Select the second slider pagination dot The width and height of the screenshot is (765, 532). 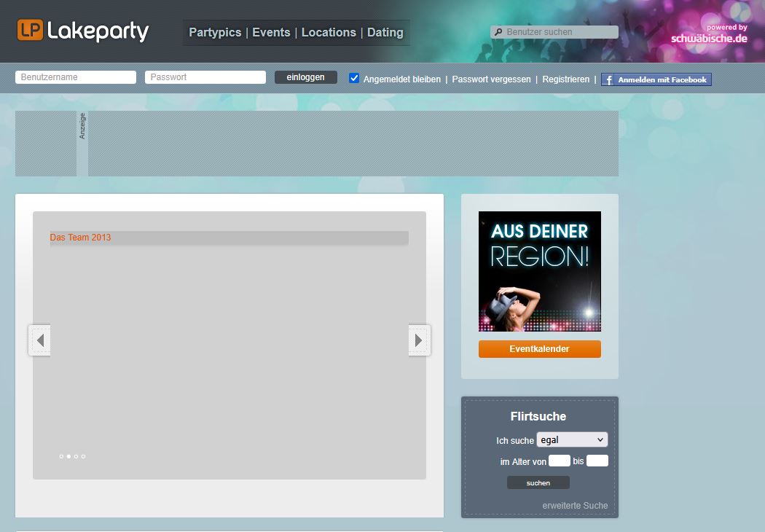(x=68, y=456)
